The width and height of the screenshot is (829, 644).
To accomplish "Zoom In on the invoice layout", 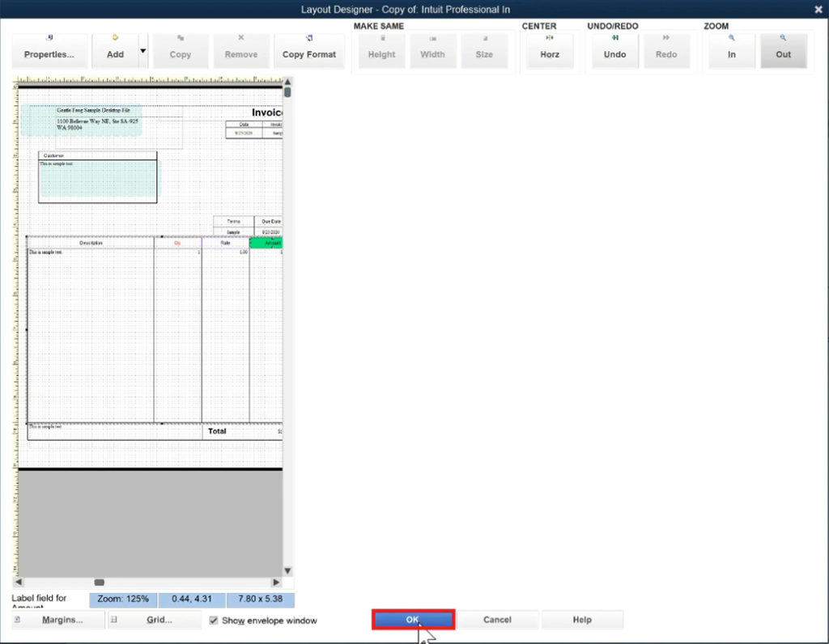I will (730, 51).
